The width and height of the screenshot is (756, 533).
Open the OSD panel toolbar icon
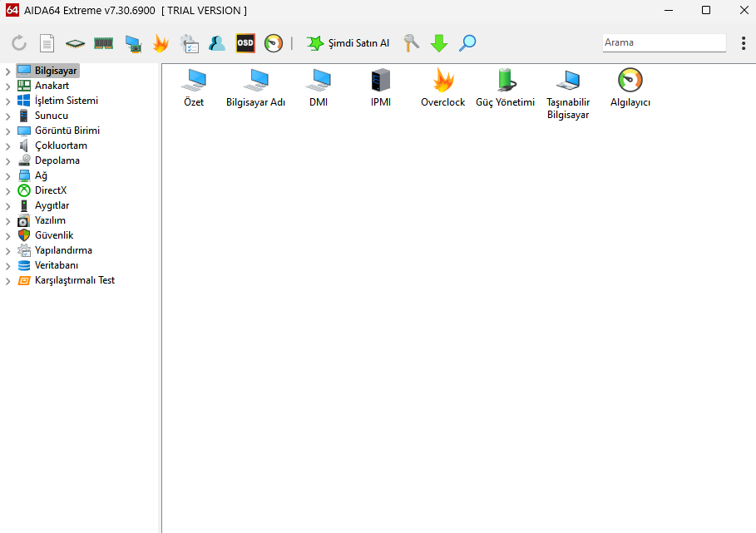245,43
